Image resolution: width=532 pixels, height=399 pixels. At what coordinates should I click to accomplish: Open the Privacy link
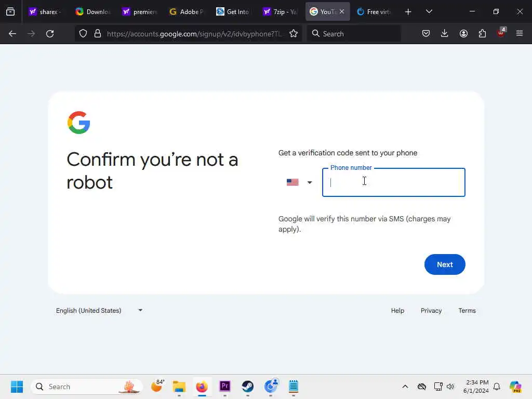[x=431, y=311]
